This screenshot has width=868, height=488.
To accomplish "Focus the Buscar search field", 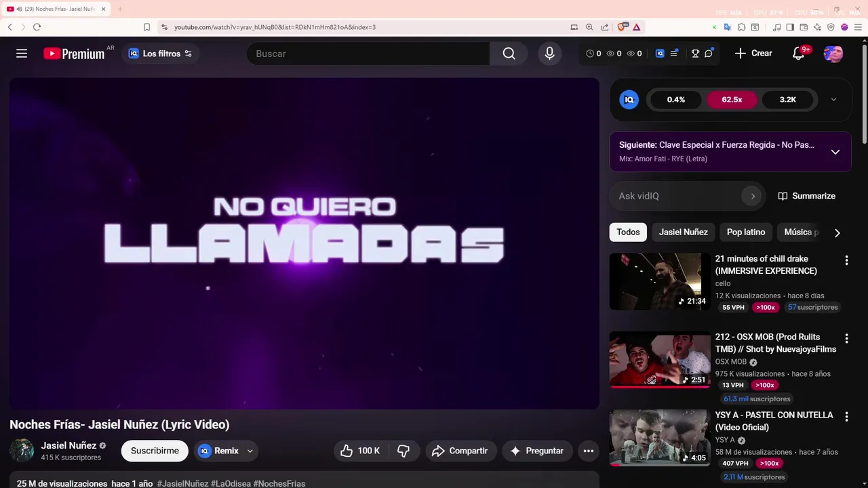I will [368, 54].
